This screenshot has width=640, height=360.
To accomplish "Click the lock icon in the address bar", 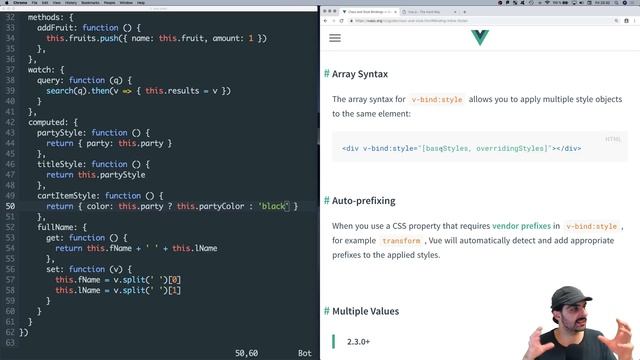I will 351,21.
